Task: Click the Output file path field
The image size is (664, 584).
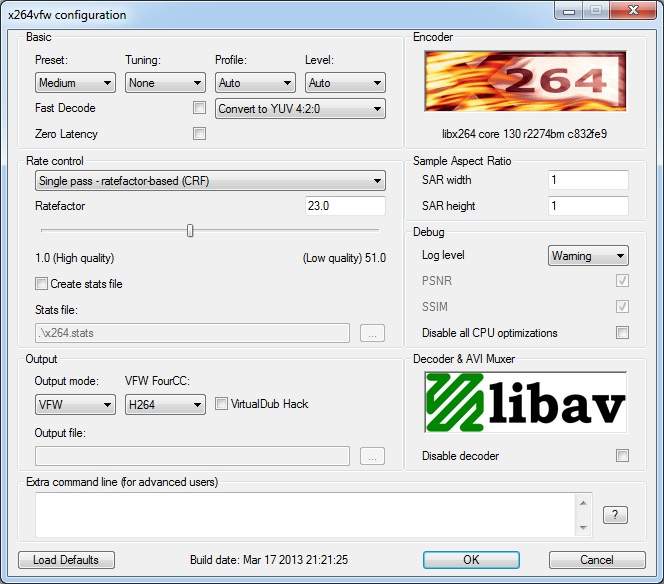Action: (x=193, y=456)
